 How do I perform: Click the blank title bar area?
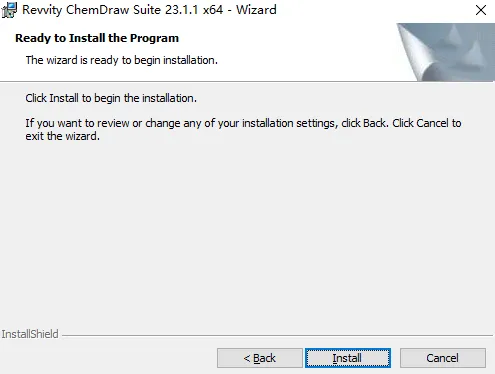click(x=373, y=10)
